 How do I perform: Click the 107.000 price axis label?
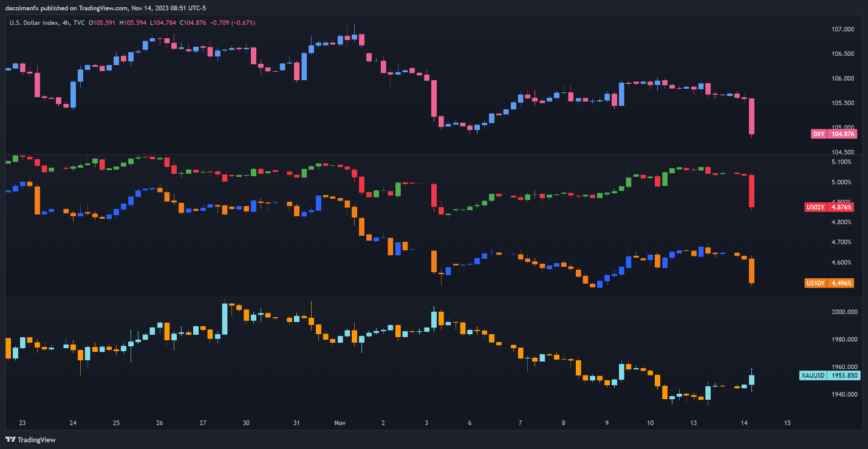pos(842,29)
